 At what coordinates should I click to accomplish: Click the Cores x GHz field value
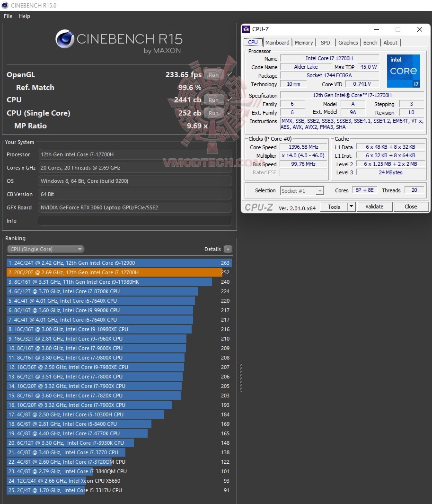tap(135, 168)
